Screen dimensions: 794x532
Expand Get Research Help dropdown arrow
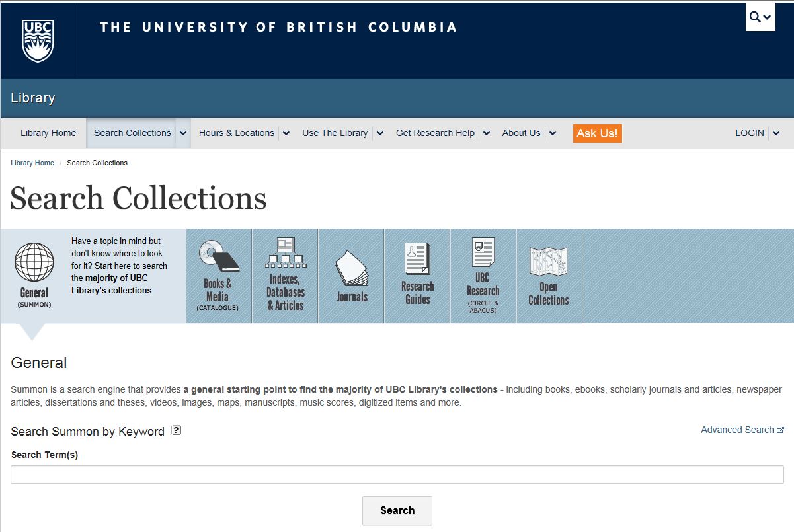(487, 133)
